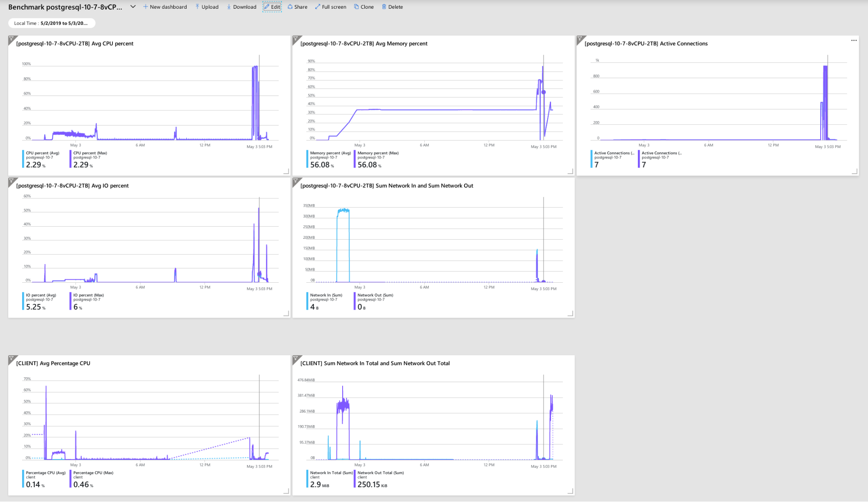This screenshot has height=502, width=868.
Task: Click resize handle of Avg Memory percent tile
Action: coord(571,172)
